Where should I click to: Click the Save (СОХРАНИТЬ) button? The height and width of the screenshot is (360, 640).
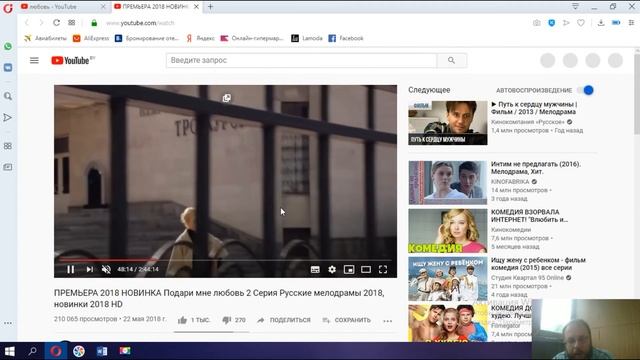[x=347, y=320]
